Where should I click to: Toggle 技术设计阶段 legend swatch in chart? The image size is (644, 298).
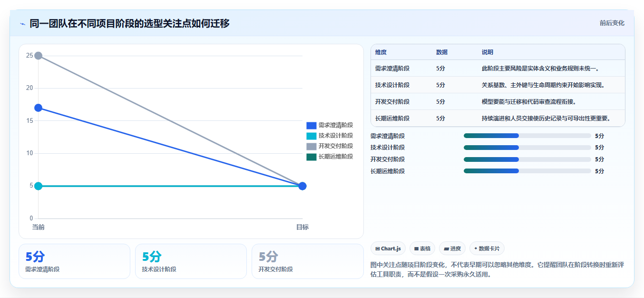point(312,136)
